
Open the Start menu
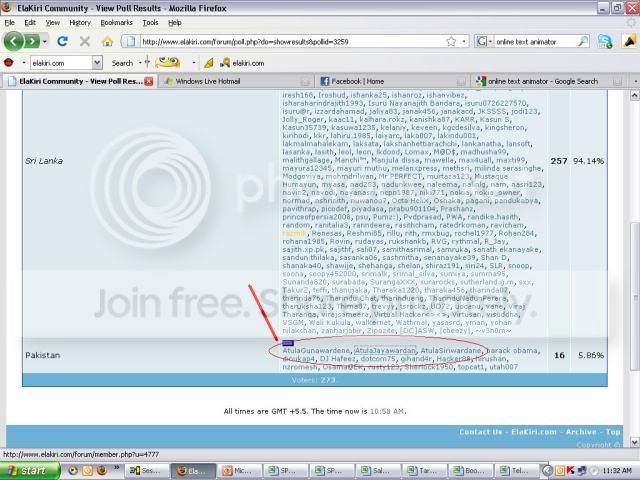(29, 471)
